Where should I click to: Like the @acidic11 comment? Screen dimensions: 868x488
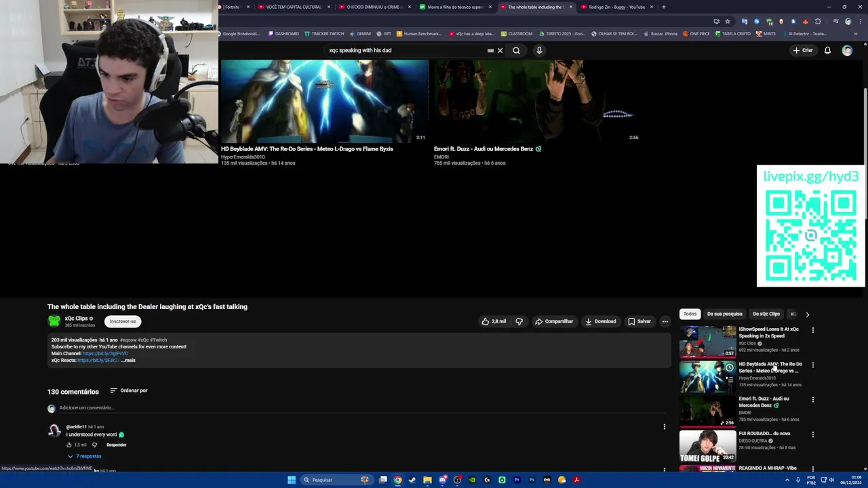tap(69, 445)
